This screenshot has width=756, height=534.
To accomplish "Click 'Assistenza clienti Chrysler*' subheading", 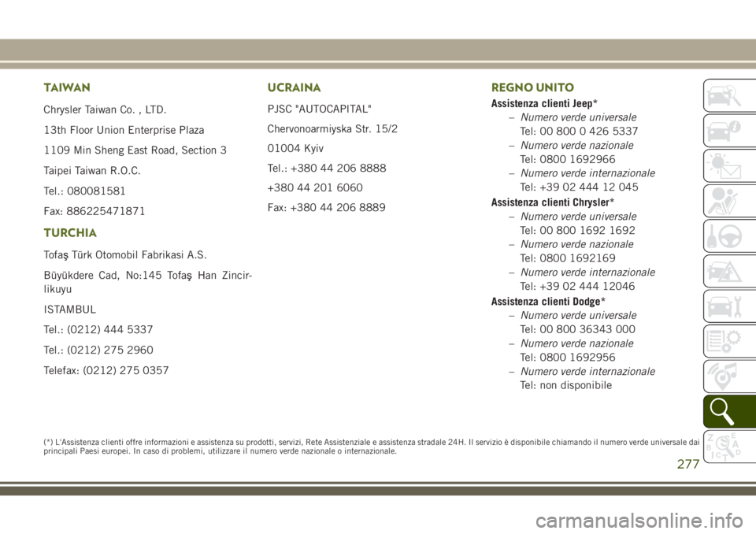I will click(x=553, y=202).
